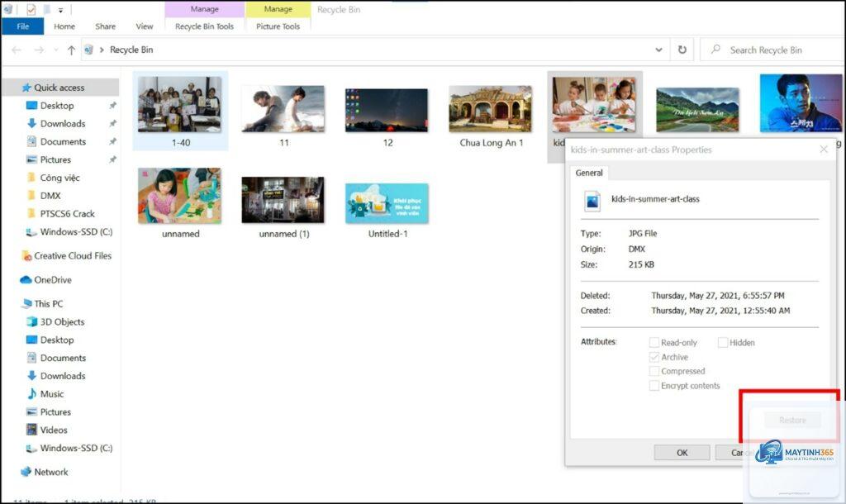Select This PC in navigation pane

coord(48,304)
